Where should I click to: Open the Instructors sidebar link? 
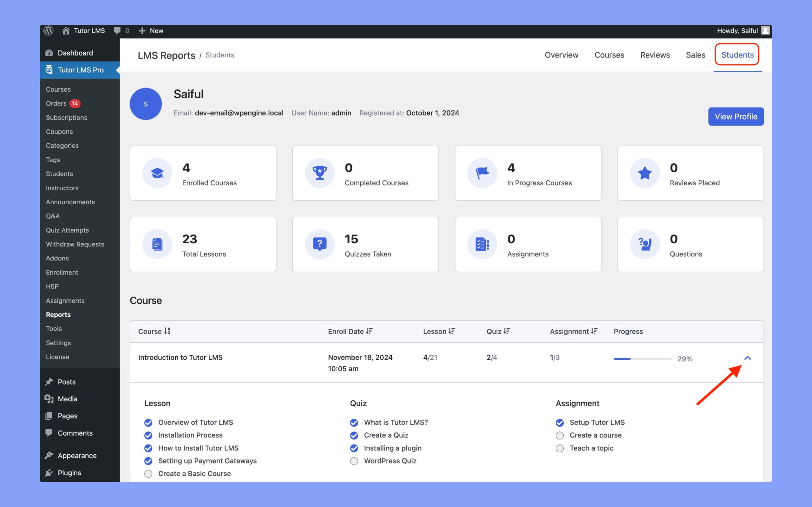tap(62, 188)
